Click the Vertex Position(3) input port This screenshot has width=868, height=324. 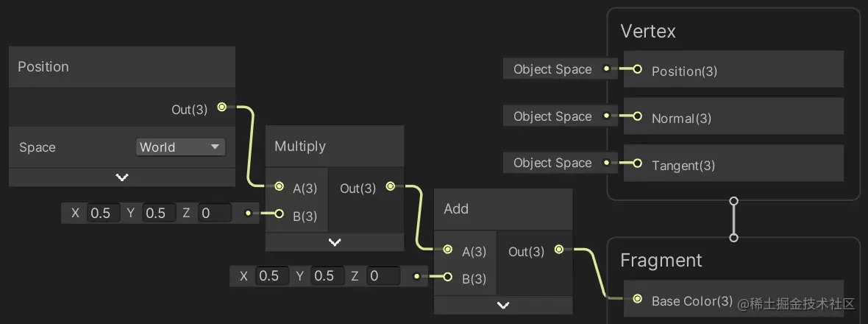tap(637, 70)
